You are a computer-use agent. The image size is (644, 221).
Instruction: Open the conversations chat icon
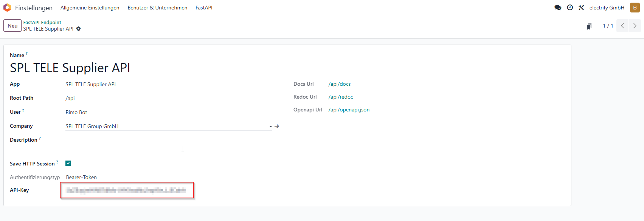[558, 8]
